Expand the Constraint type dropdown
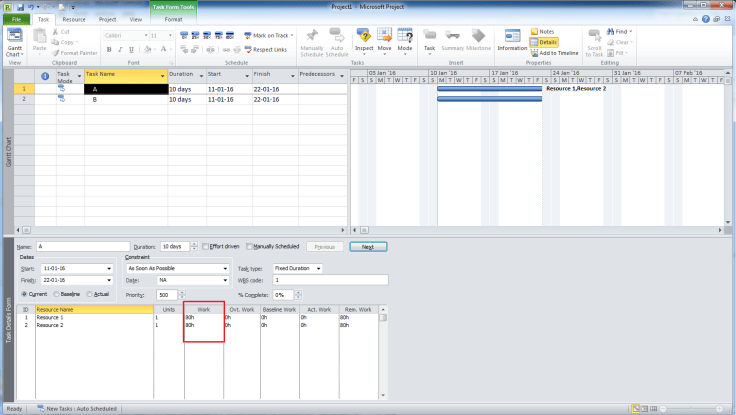Image resolution: width=736 pixels, height=415 pixels. point(225,268)
